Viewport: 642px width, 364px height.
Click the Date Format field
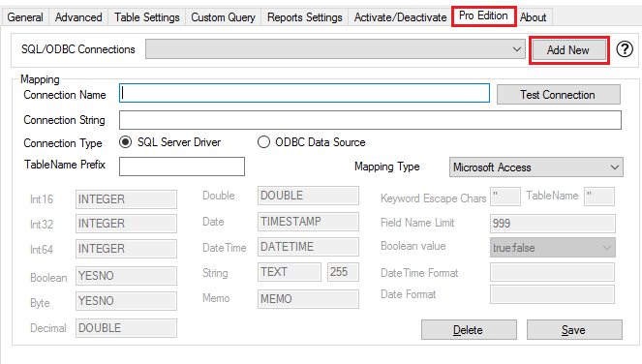click(x=552, y=294)
